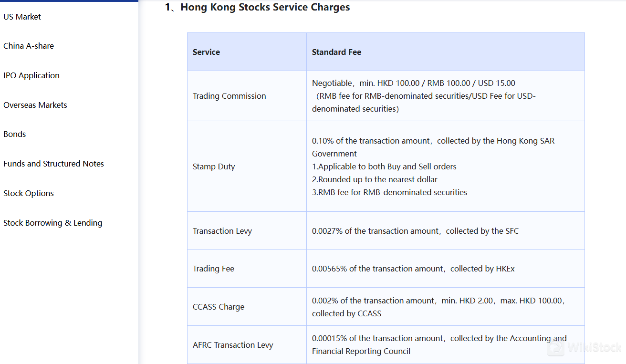Click the Stamp Duty row label
Screen dimensions: 626x364
click(x=214, y=166)
